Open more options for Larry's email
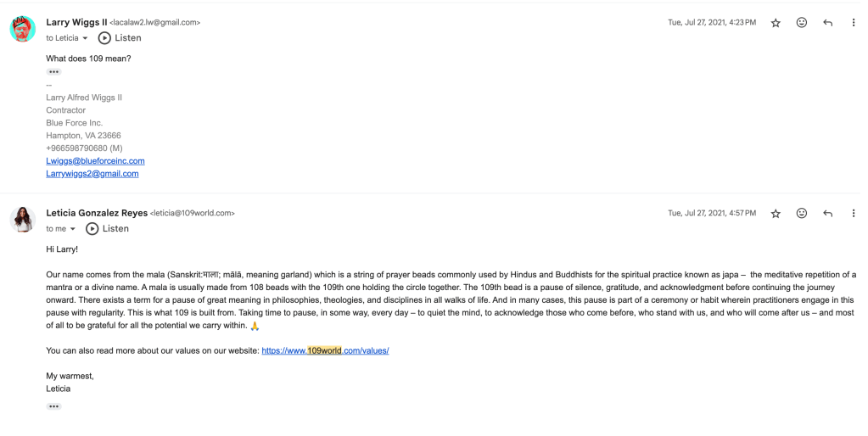The image size is (868, 436). (x=854, y=23)
